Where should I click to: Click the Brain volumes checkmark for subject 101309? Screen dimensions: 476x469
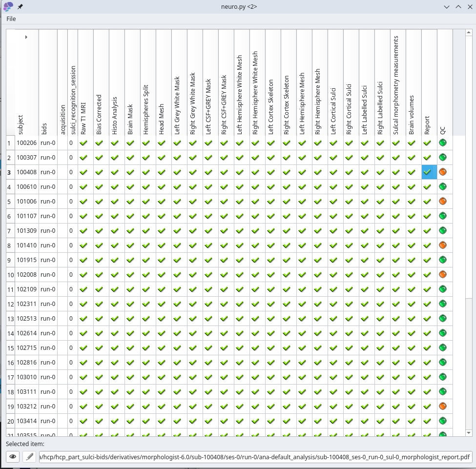(412, 230)
